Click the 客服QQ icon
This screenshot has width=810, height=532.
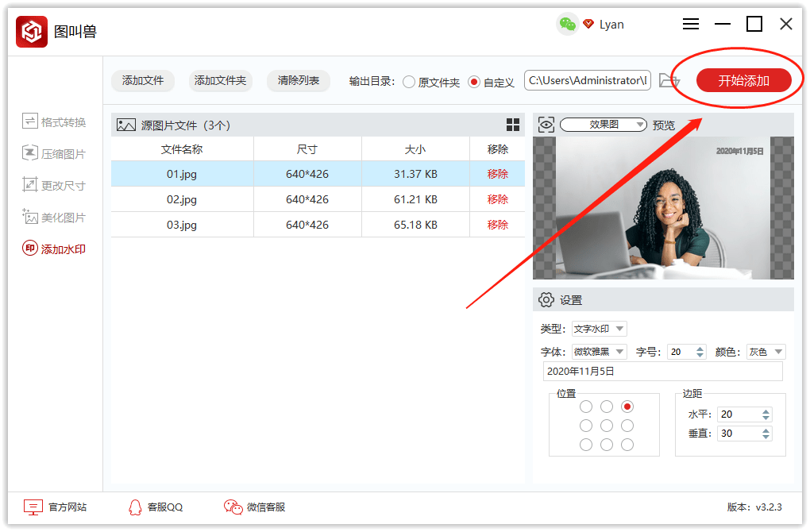(136, 507)
